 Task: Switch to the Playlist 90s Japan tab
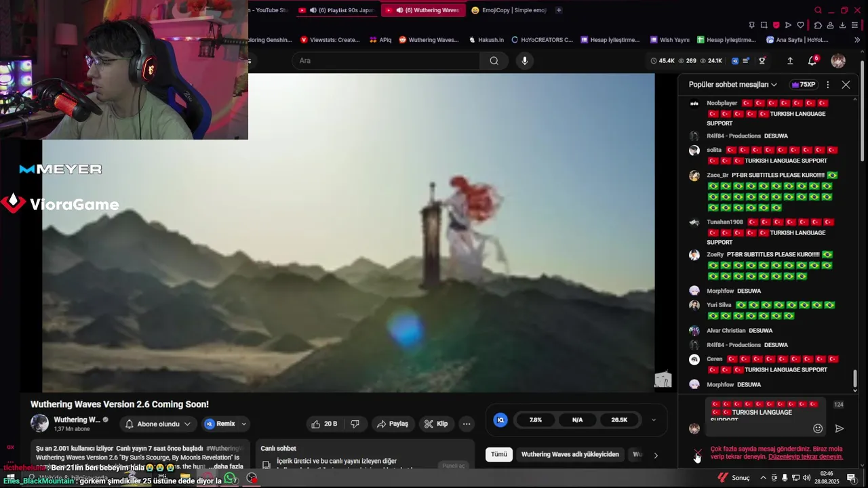pos(337,10)
